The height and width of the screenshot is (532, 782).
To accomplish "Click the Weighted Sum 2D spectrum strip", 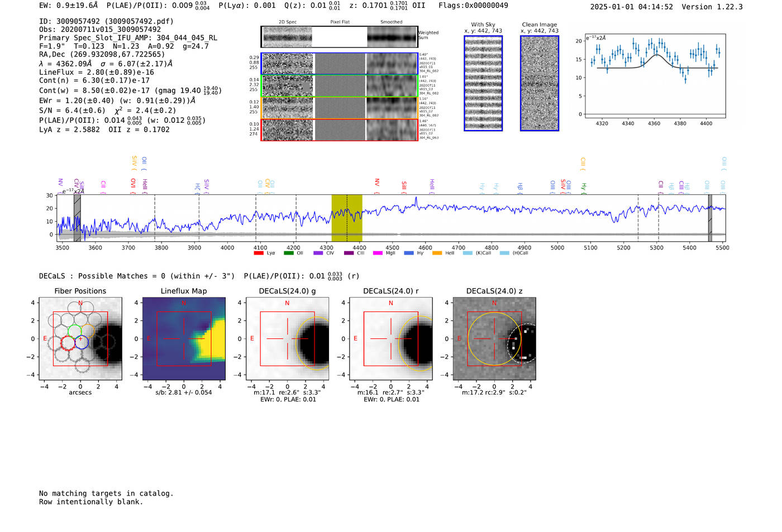I will pos(339,37).
